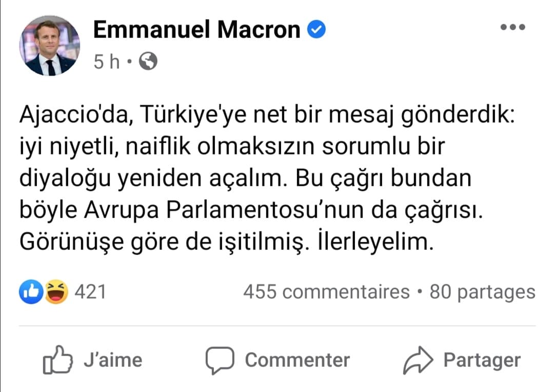Click the blue Like reaction emoji
This screenshot has height=392, width=554.
30,292
